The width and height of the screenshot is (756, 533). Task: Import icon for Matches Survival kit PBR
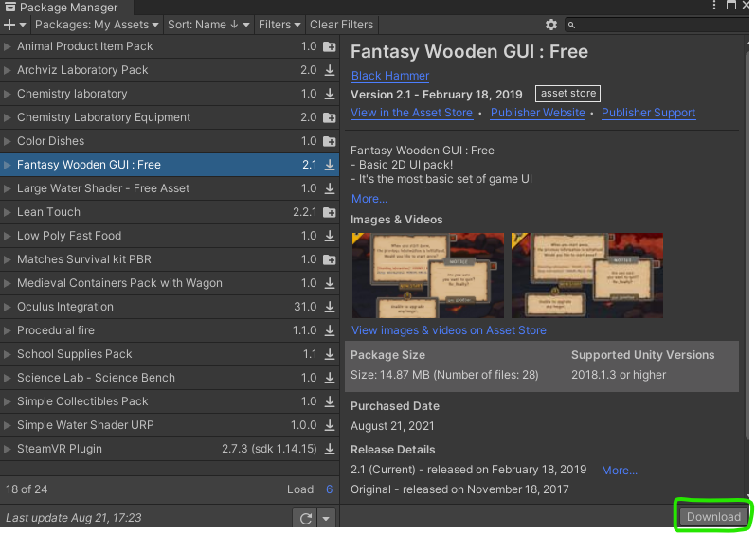[330, 259]
